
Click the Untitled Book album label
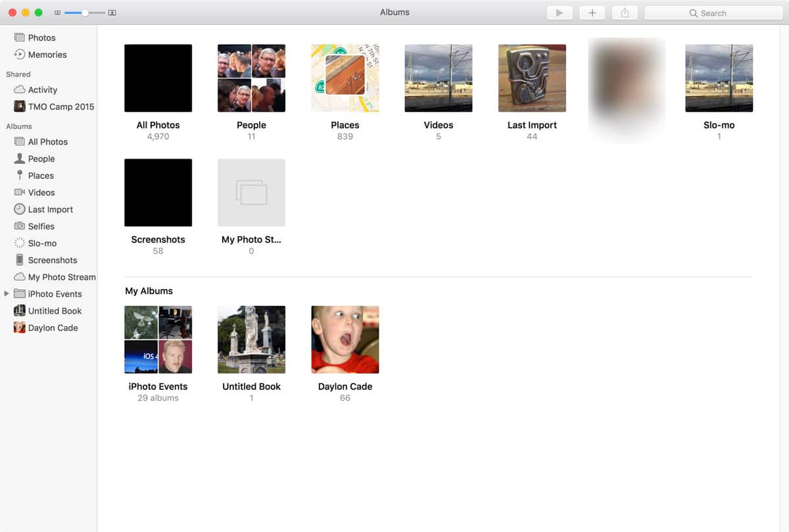click(x=251, y=387)
